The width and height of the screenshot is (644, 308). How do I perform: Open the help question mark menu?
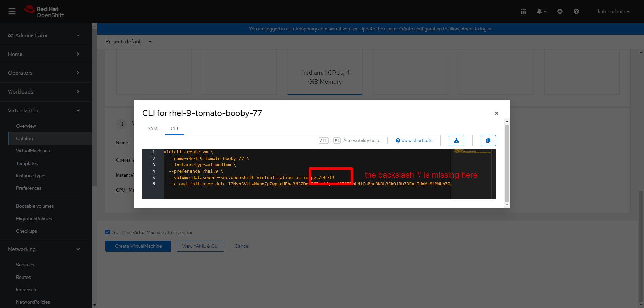point(576,11)
